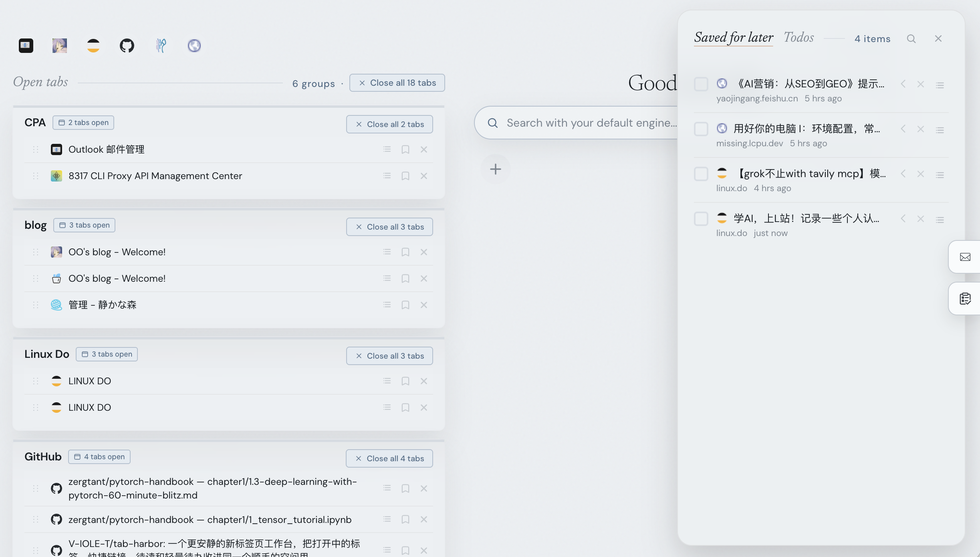The width and height of the screenshot is (980, 557).
Task: Click the plus button below search bar
Action: coord(496,169)
